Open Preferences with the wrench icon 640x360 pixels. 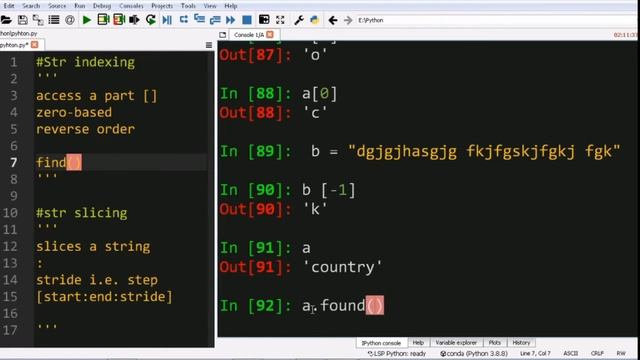pos(299,20)
